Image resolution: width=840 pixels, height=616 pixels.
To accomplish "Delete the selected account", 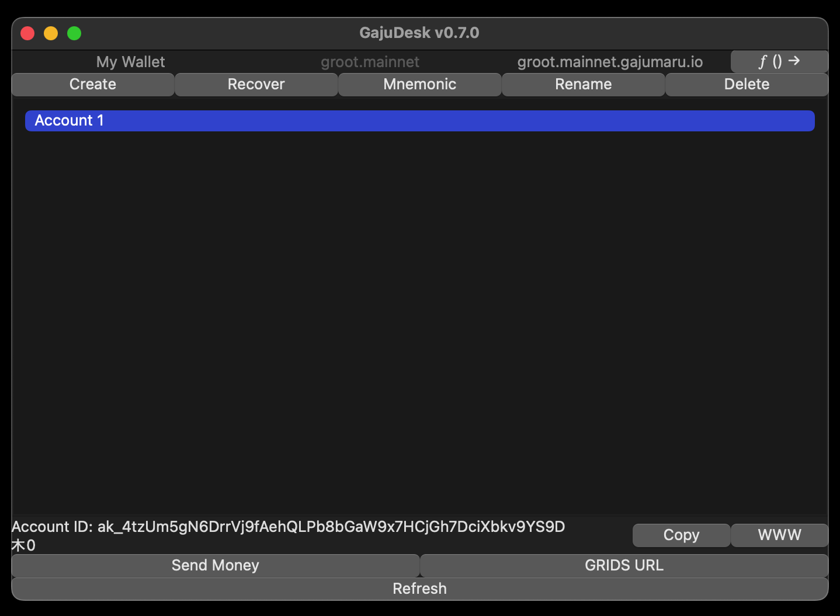I will tap(747, 84).
